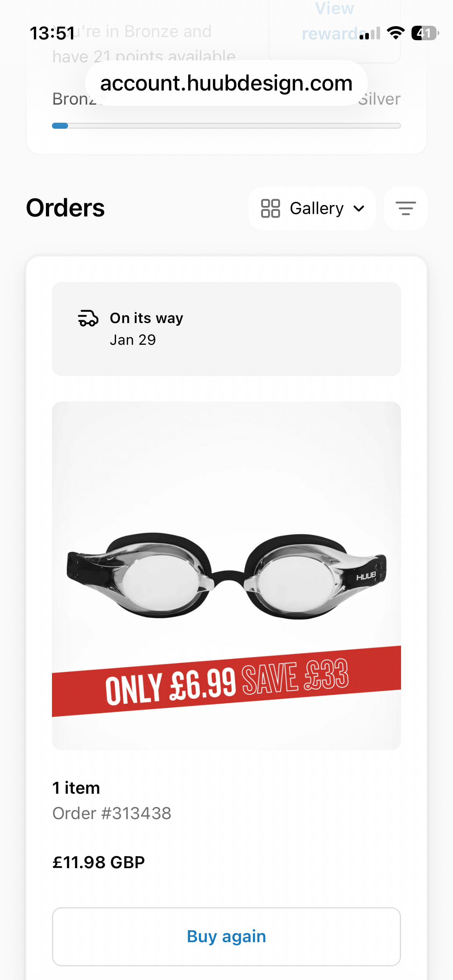The width and height of the screenshot is (453, 980).
Task: Tap Order #313438 text
Action: (112, 813)
